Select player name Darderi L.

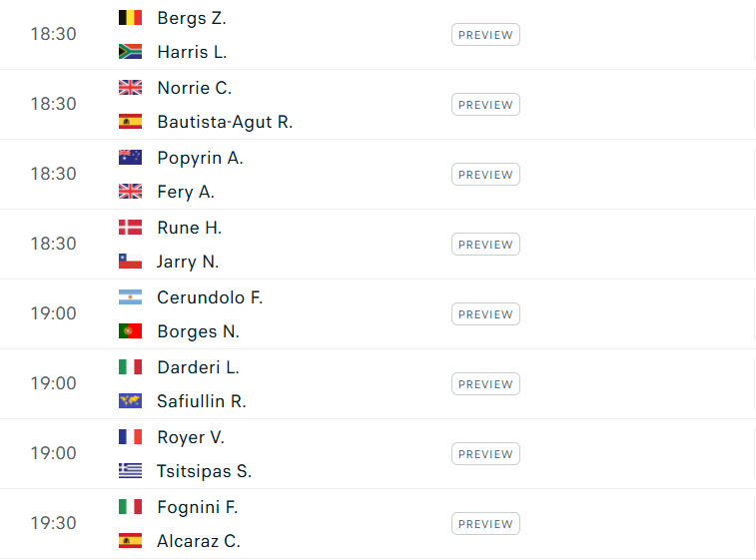[198, 367]
